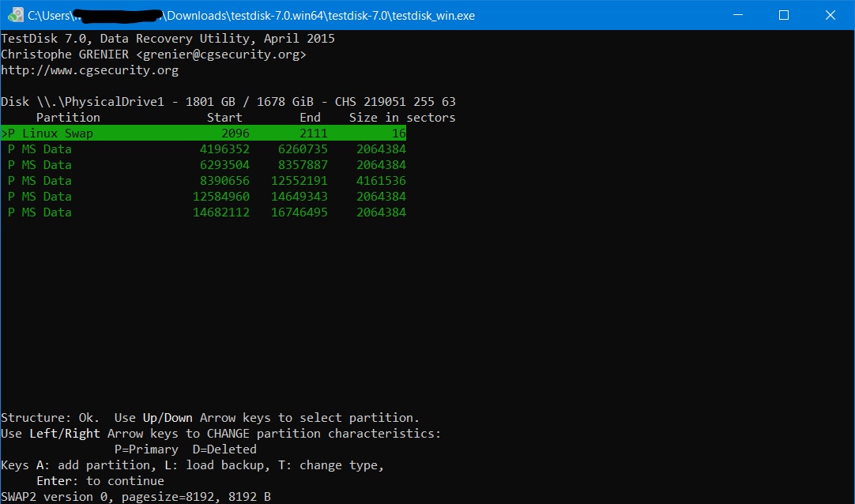The image size is (855, 504).
Task: Click size value 4161536
Action: [381, 180]
